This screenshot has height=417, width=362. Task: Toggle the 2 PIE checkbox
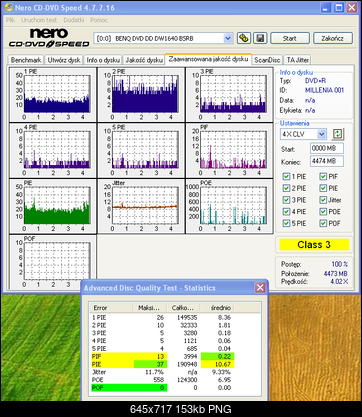coord(286,188)
